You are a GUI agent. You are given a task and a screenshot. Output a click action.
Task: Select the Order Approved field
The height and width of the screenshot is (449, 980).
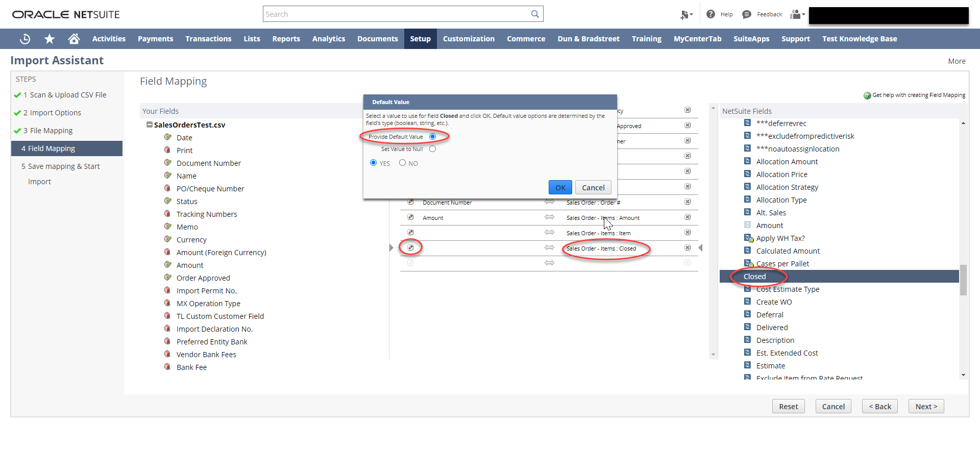(203, 278)
